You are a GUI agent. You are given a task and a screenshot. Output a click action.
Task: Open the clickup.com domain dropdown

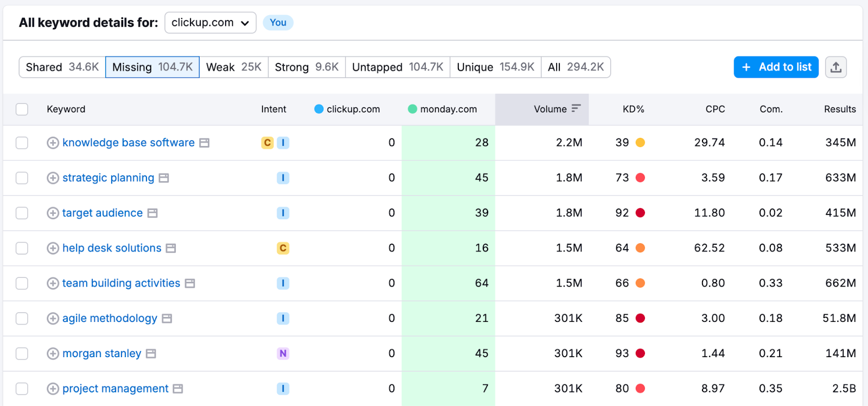210,23
